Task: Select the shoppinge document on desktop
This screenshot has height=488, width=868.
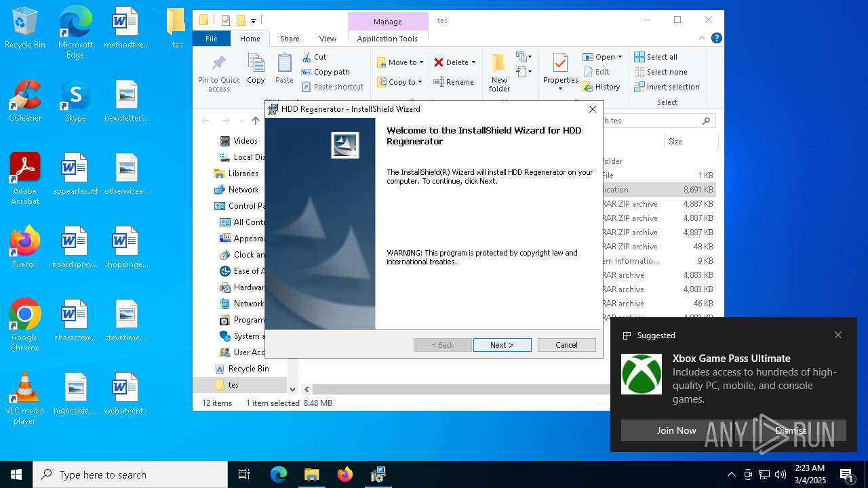Action: click(x=126, y=247)
